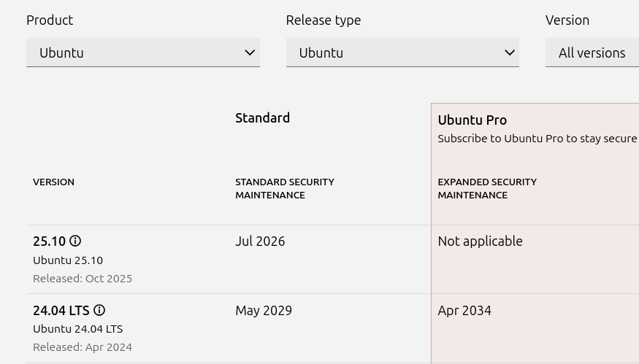Click the Apr 2034 expanded maintenance date
The height and width of the screenshot is (364, 639).
click(x=464, y=311)
